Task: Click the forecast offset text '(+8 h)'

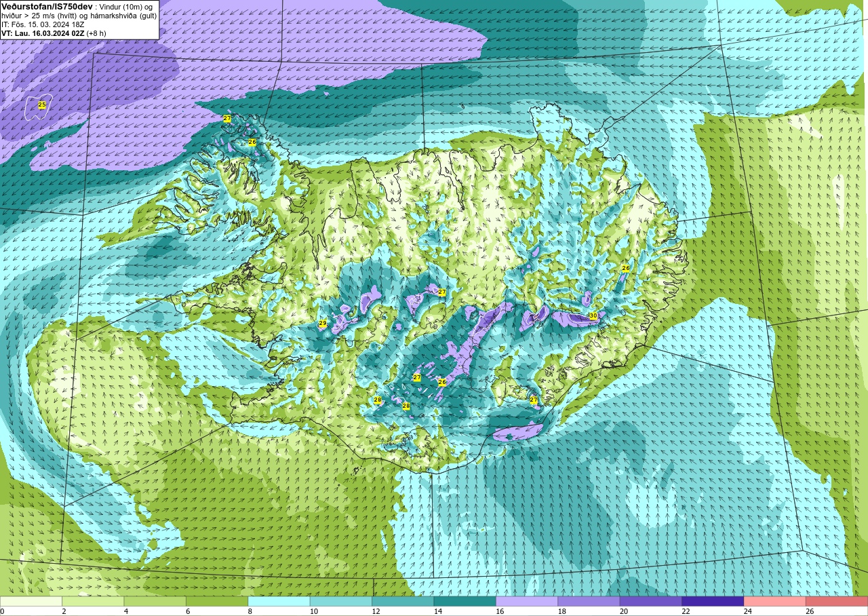Action: (x=96, y=33)
